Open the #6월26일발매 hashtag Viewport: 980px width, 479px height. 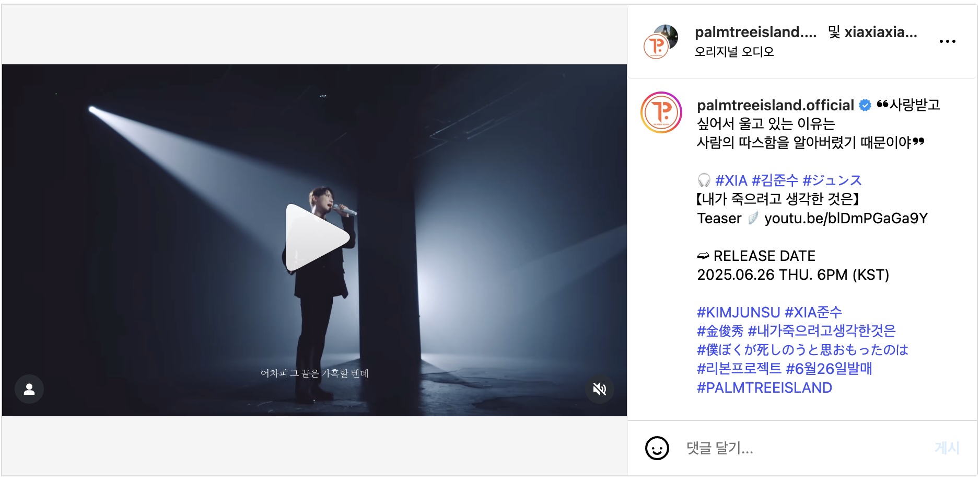tap(829, 369)
